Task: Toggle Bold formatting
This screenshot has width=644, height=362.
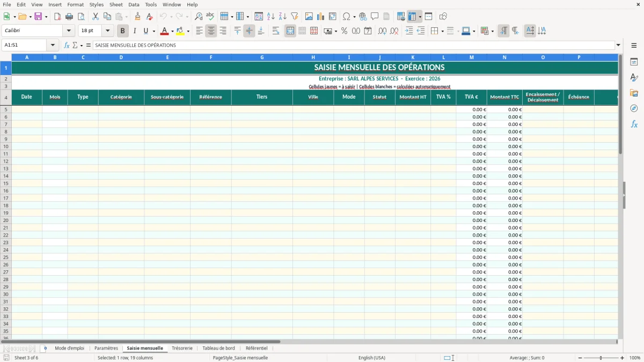Action: (x=123, y=31)
